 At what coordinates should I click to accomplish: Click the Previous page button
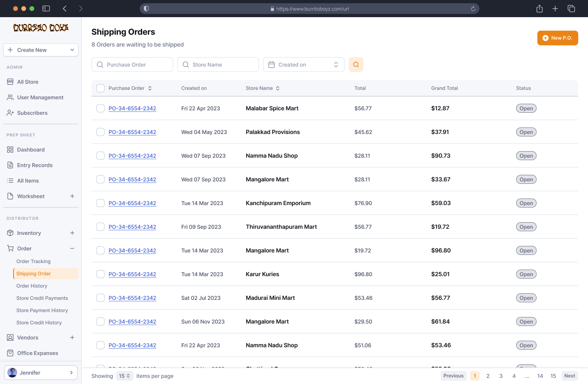453,376
